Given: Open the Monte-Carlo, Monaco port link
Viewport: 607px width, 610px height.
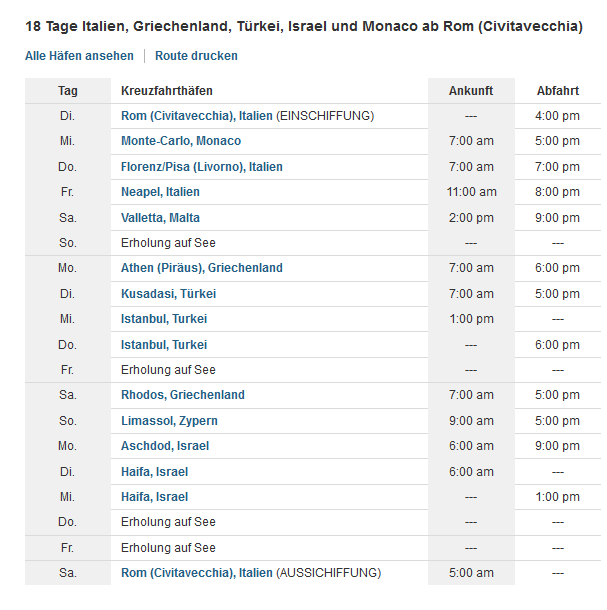Looking at the screenshot, I should (181, 141).
